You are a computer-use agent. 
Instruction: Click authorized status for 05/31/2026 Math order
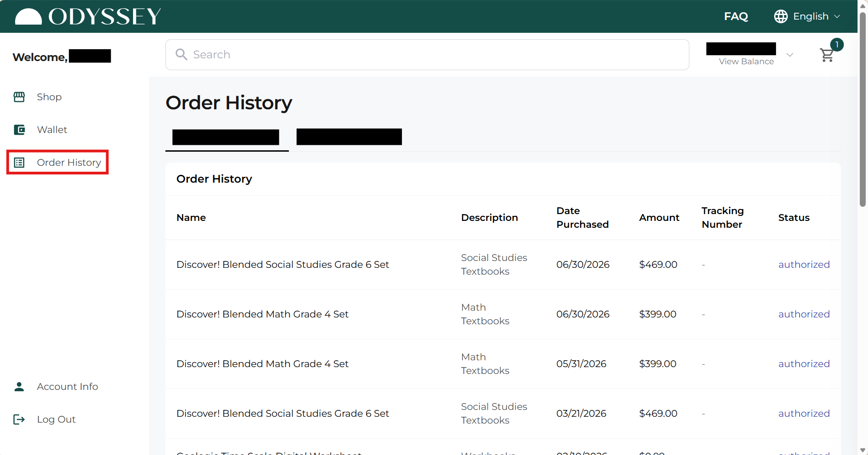click(804, 364)
